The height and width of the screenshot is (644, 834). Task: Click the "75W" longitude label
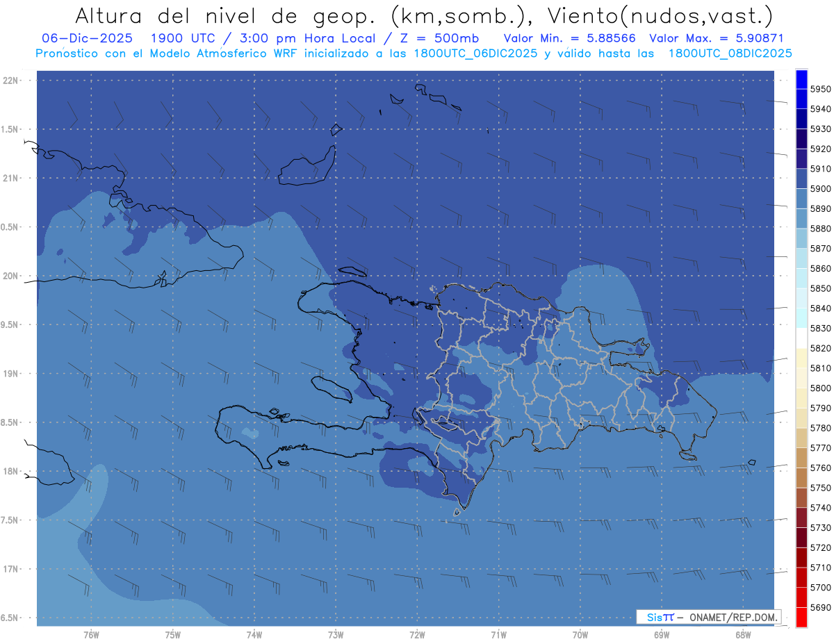(172, 634)
